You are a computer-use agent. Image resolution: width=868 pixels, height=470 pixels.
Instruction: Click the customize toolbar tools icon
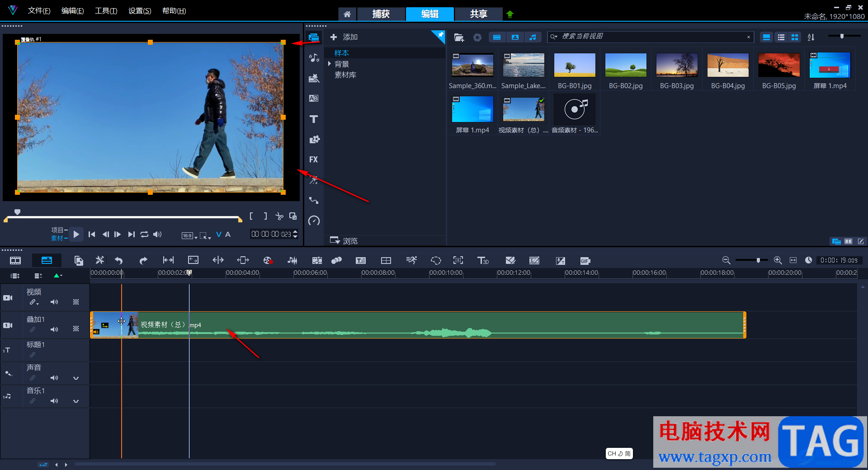tap(100, 260)
